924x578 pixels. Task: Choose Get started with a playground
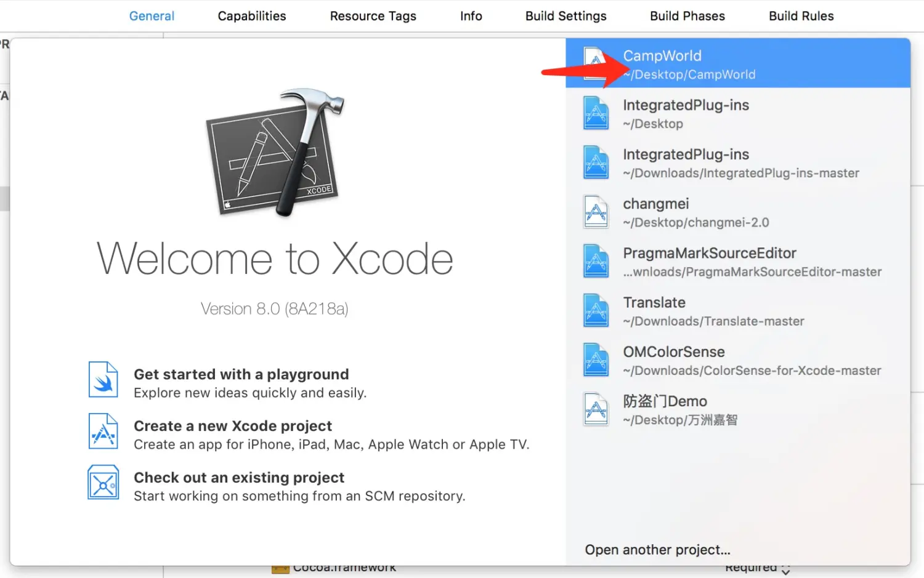tap(241, 374)
